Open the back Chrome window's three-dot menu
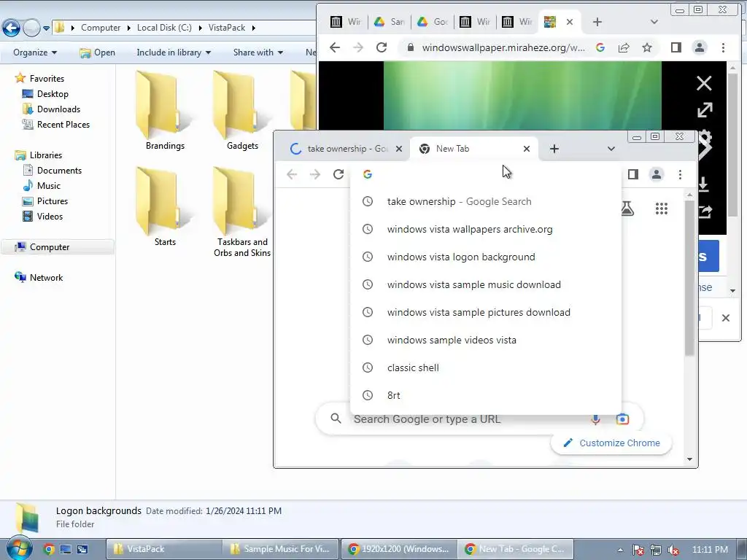 coord(723,47)
